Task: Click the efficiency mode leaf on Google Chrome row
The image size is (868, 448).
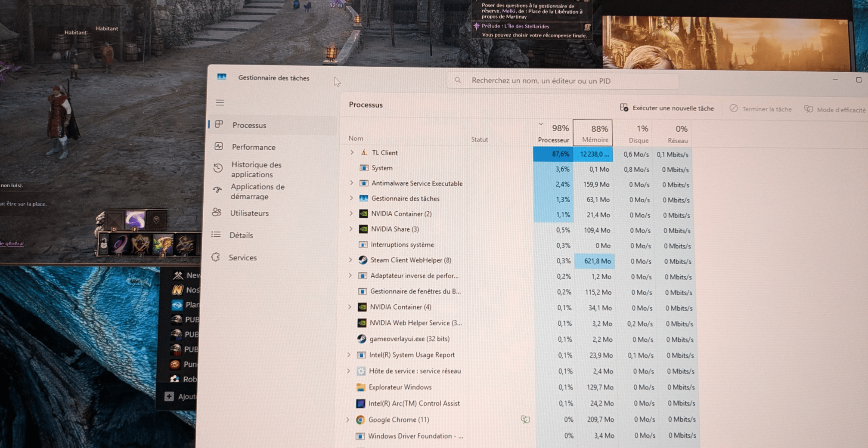Action: point(525,419)
